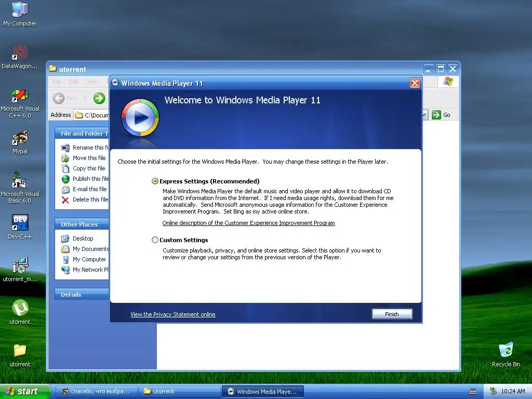Expand Details panel header
532x399 pixels.
pos(82,295)
